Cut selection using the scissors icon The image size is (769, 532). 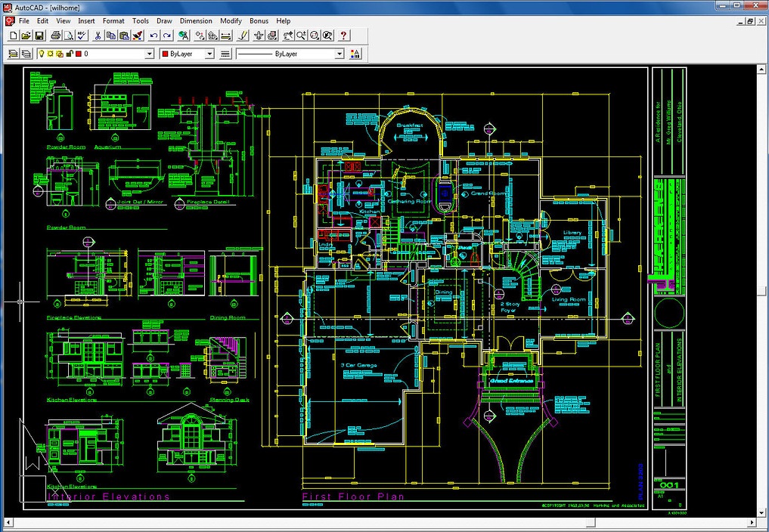[98, 36]
